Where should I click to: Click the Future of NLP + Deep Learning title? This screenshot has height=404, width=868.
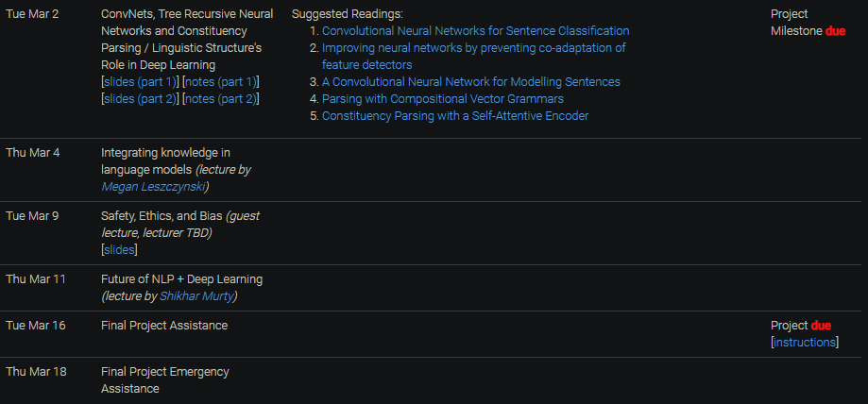point(181,279)
